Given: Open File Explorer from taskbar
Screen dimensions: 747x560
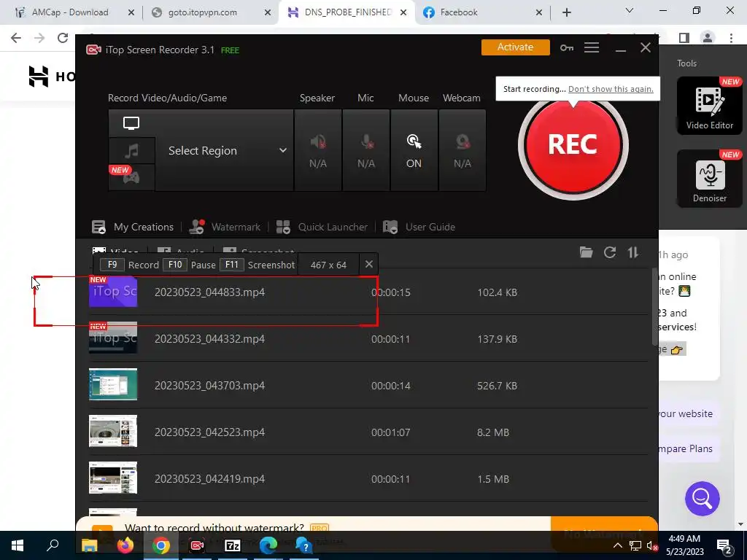Looking at the screenshot, I should pyautogui.click(x=89, y=545).
